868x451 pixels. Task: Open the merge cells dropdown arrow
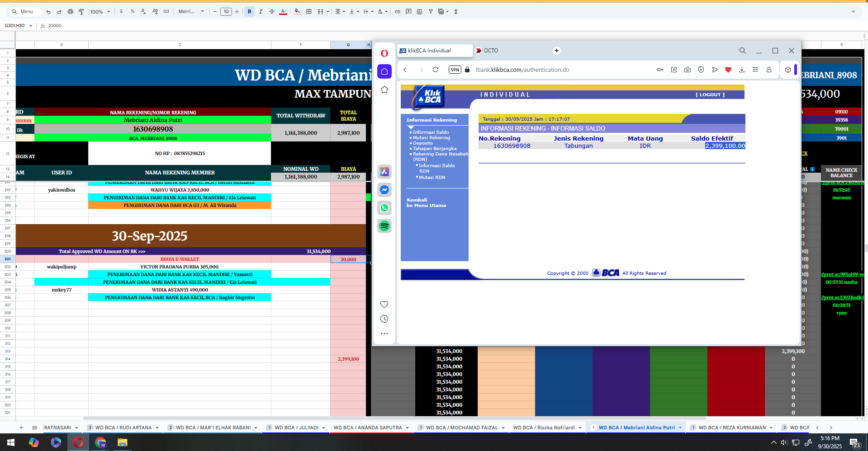point(328,12)
